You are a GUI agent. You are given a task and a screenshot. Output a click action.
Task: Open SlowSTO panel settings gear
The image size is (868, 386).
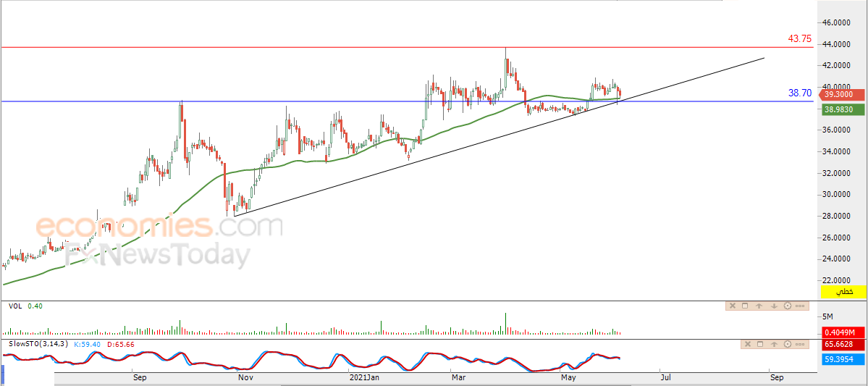tap(787, 344)
